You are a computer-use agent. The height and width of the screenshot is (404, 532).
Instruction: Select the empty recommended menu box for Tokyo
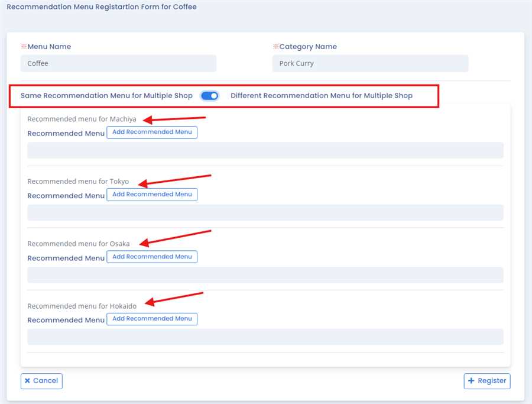coord(265,212)
